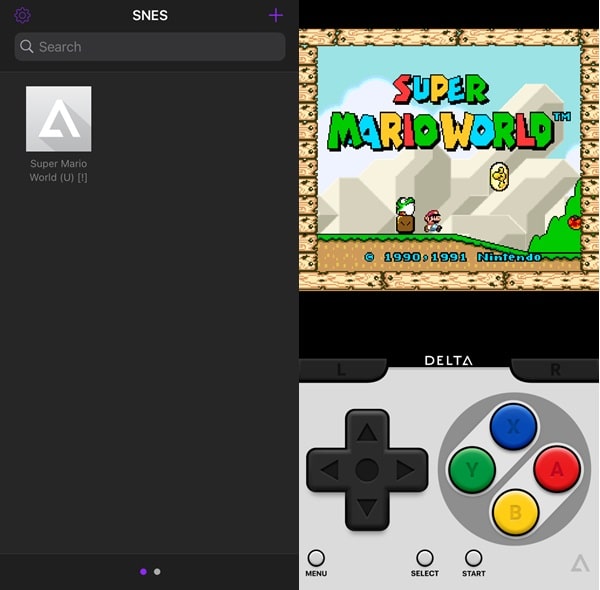Select the first purple page dot
Image resolution: width=600 pixels, height=590 pixels.
(143, 572)
